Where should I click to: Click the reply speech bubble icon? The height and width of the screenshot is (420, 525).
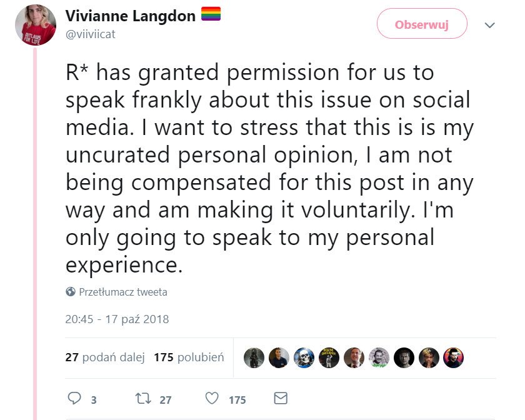coord(74,398)
